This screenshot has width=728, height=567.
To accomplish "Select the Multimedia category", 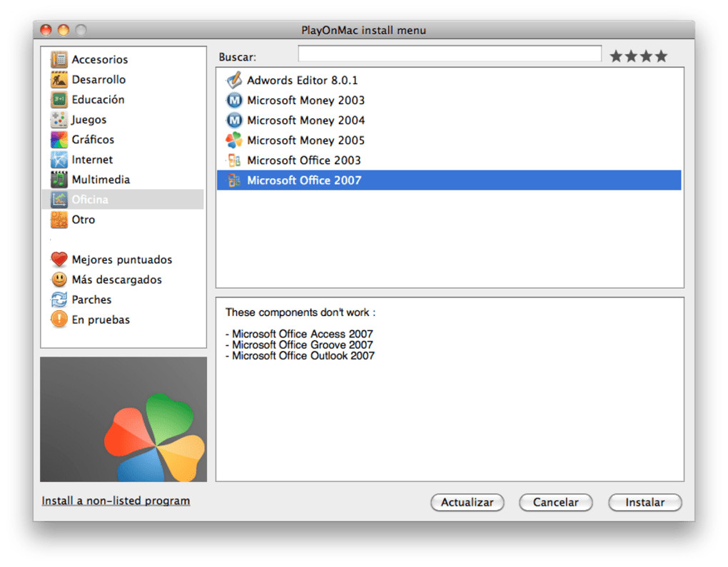I will coord(101,180).
